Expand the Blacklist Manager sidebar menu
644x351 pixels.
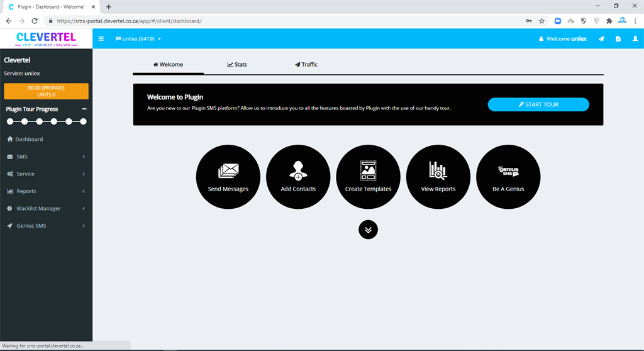click(x=46, y=208)
